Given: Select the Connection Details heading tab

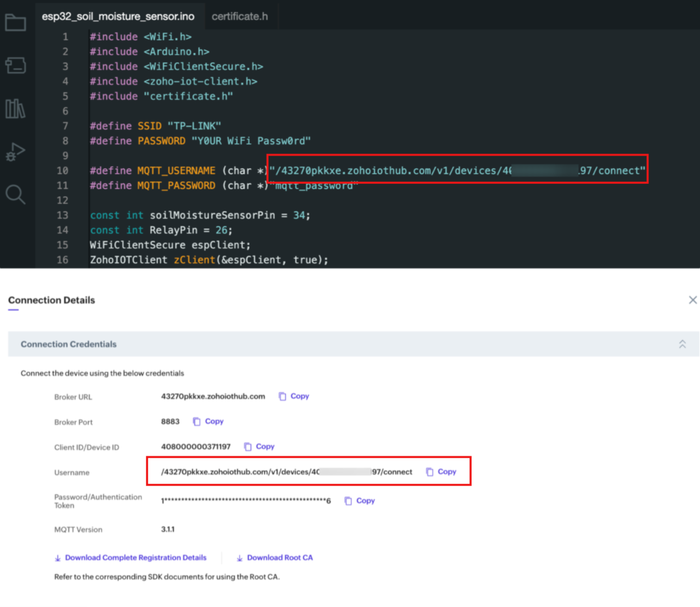Looking at the screenshot, I should (x=51, y=300).
